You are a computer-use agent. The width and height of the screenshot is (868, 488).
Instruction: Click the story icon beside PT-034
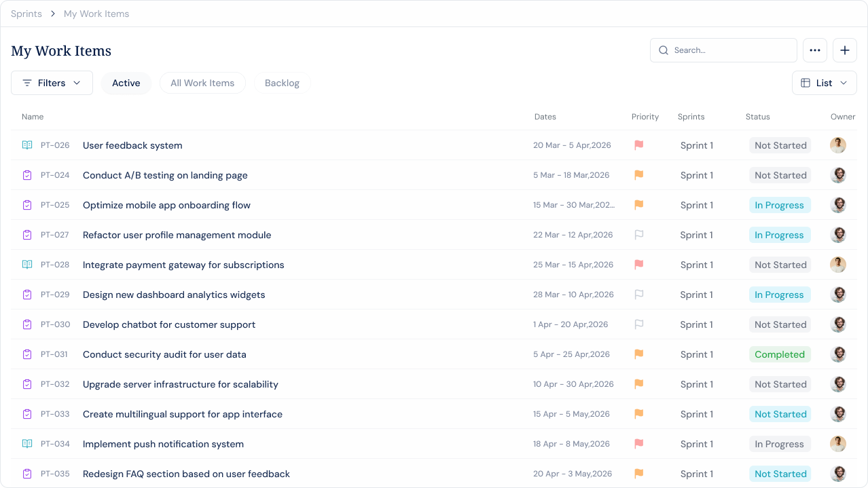(27, 444)
